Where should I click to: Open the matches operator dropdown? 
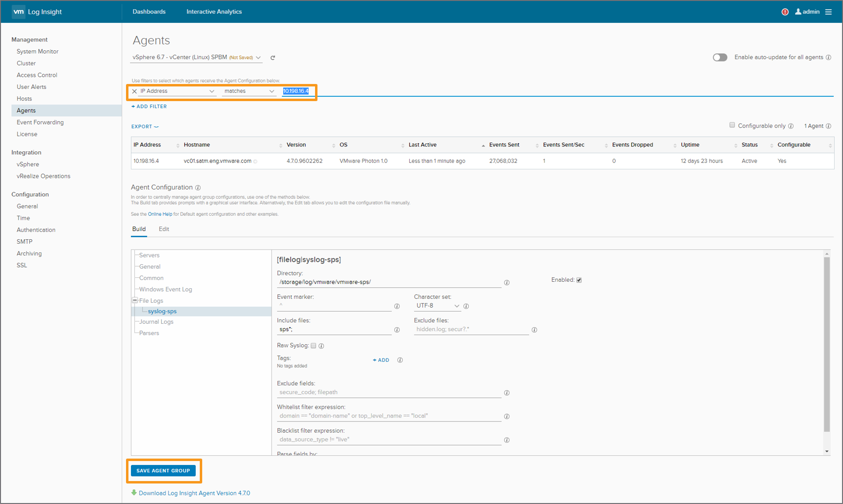click(x=249, y=91)
